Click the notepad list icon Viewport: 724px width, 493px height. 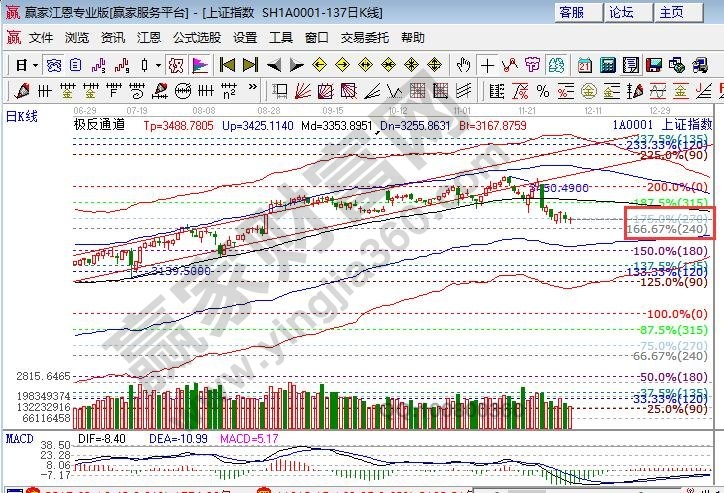point(630,65)
